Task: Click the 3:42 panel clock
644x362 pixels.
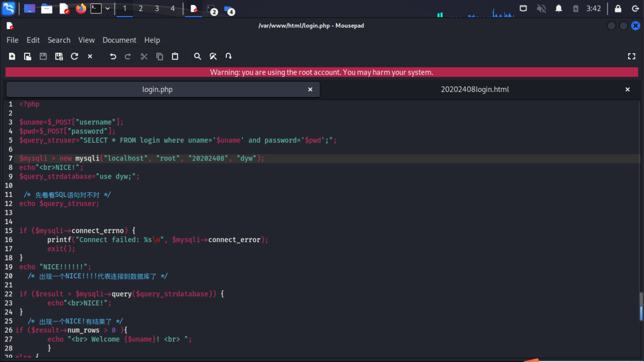Action: click(593, 8)
